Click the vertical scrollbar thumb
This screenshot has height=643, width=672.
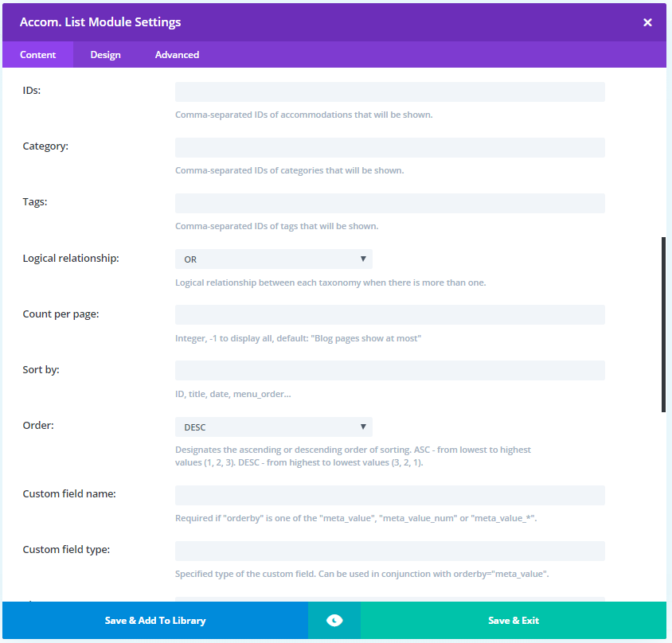coord(663,324)
